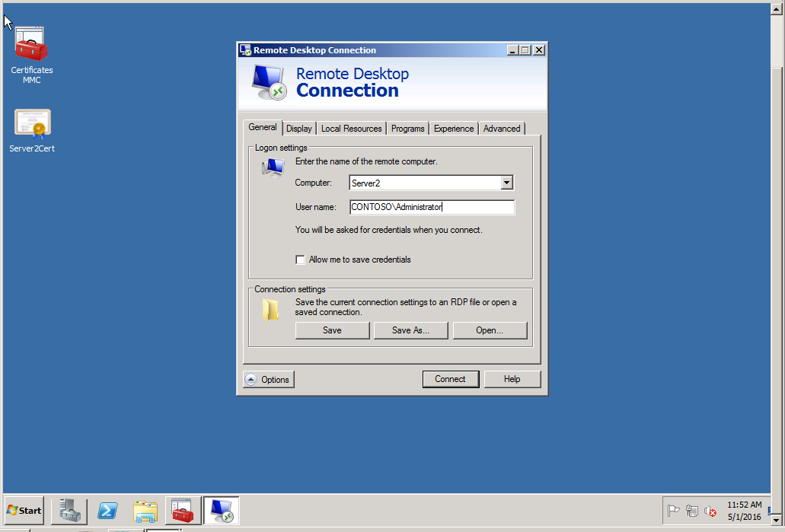Expand the Computer name dropdown list
The width and height of the screenshot is (785, 532).
[506, 183]
